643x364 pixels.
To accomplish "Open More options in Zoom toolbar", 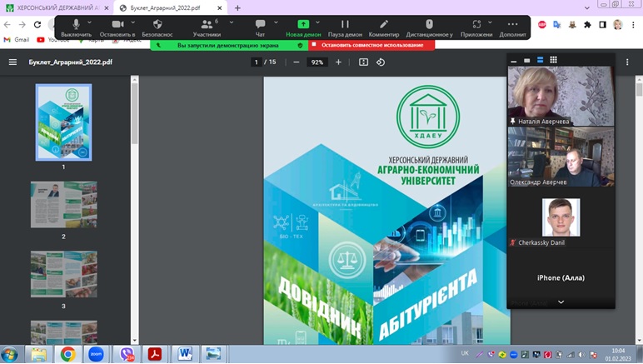I will tap(512, 27).
